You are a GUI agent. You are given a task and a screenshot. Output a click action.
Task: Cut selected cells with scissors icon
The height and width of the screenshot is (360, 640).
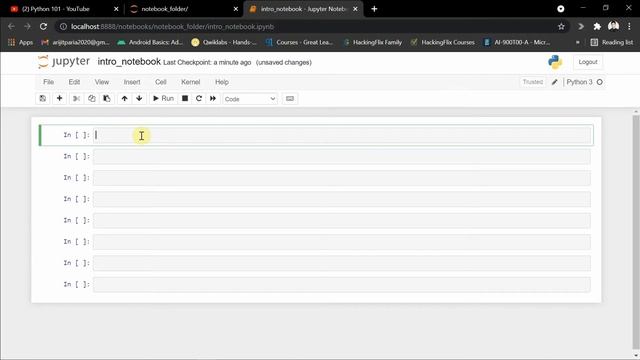pos(76,98)
